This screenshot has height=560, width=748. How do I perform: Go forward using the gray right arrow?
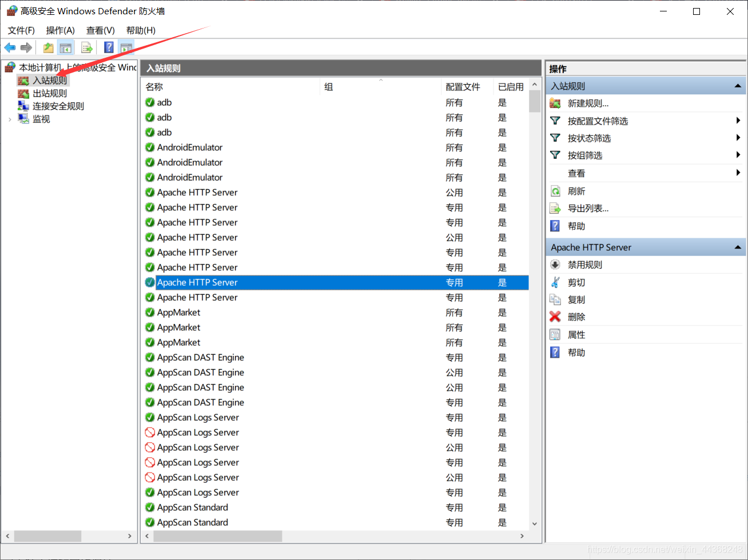(26, 47)
